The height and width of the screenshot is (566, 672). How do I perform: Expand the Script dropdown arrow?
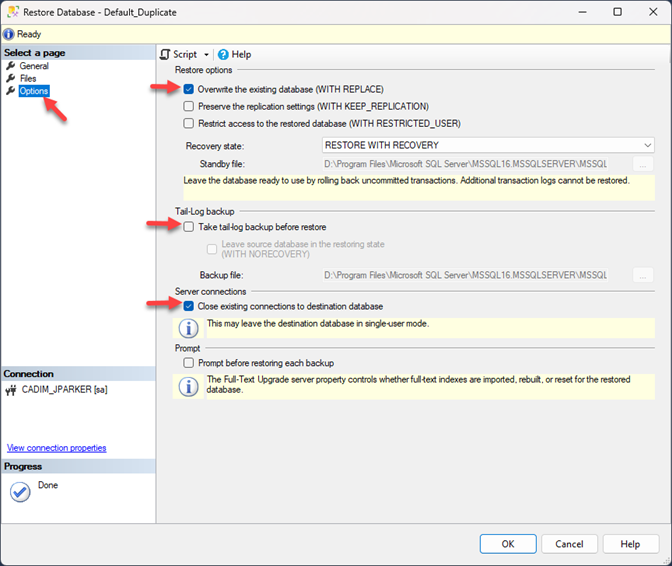[206, 54]
